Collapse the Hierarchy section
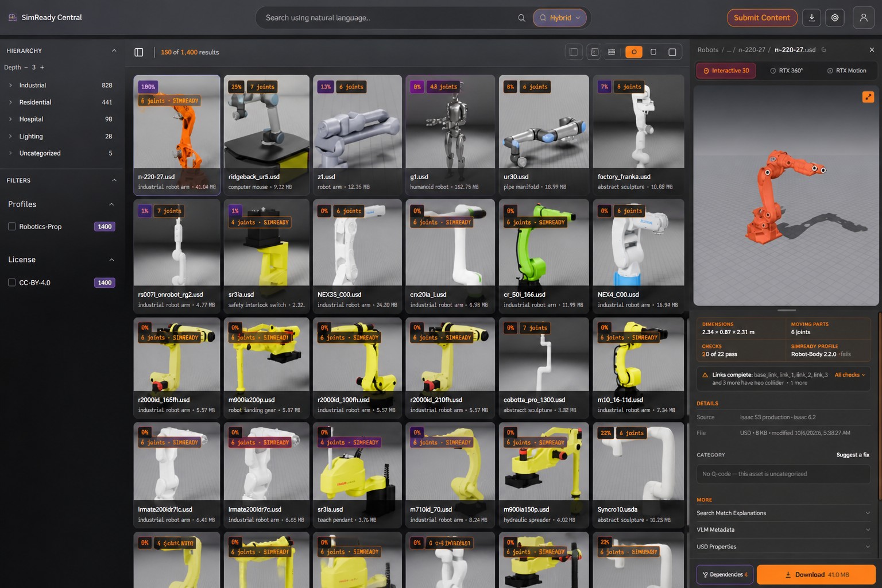This screenshot has width=882, height=588. click(114, 51)
